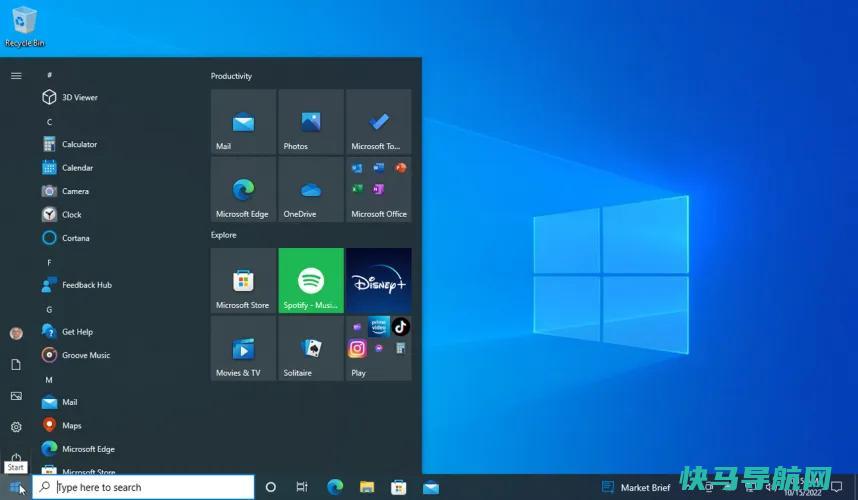Open the Movies & TV tile
The height and width of the screenshot is (500, 858).
click(244, 348)
